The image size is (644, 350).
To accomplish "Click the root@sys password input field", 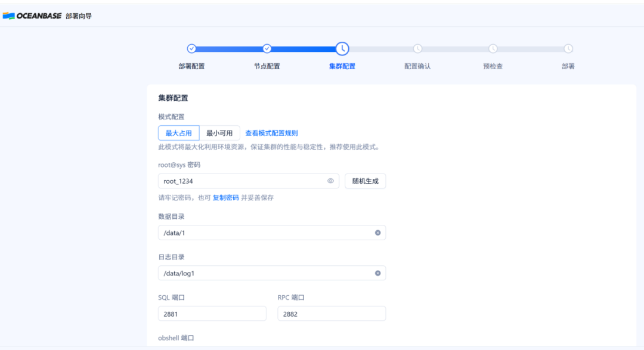I will coord(239,181).
